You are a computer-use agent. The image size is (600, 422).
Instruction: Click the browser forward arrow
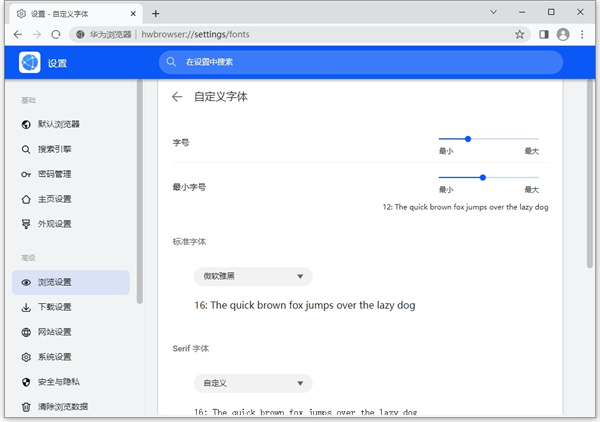click(x=37, y=34)
